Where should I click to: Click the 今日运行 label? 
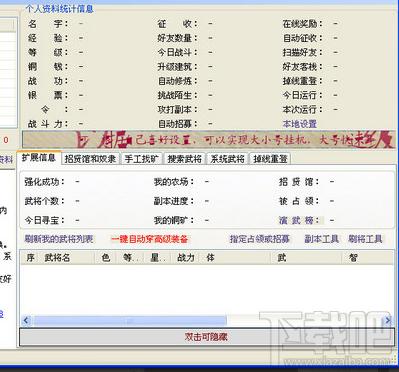pyautogui.click(x=303, y=95)
